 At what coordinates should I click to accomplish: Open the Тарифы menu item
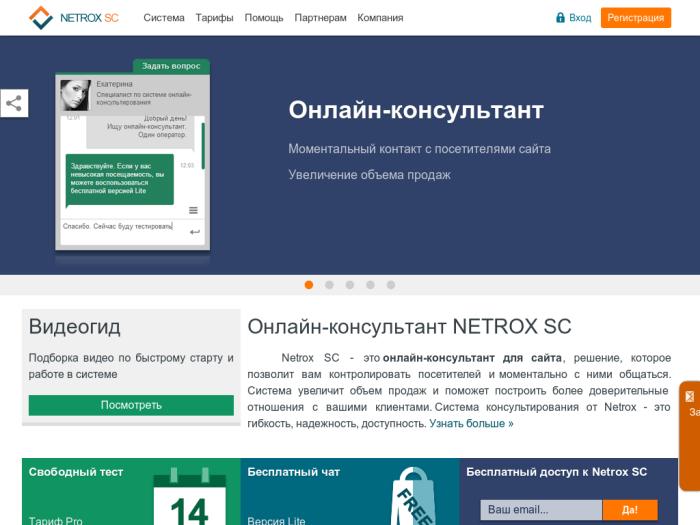pyautogui.click(x=214, y=18)
